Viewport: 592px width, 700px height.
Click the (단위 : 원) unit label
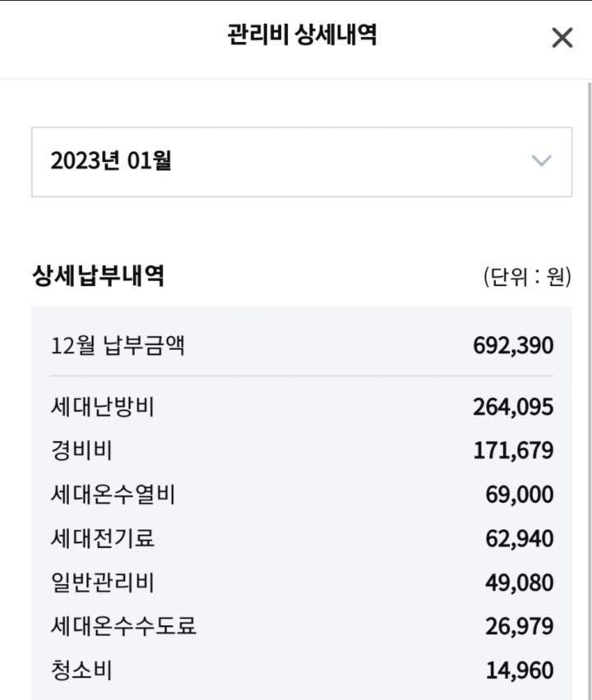pos(526,277)
